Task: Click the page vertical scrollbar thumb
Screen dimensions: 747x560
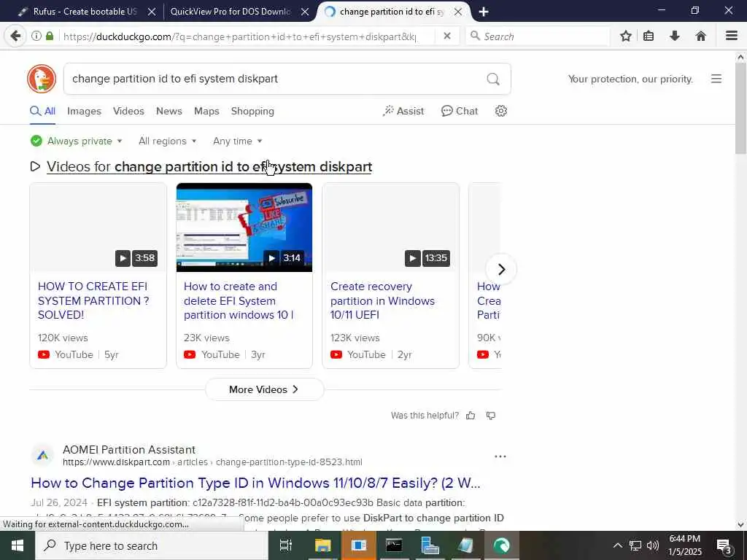Action: tap(740, 109)
